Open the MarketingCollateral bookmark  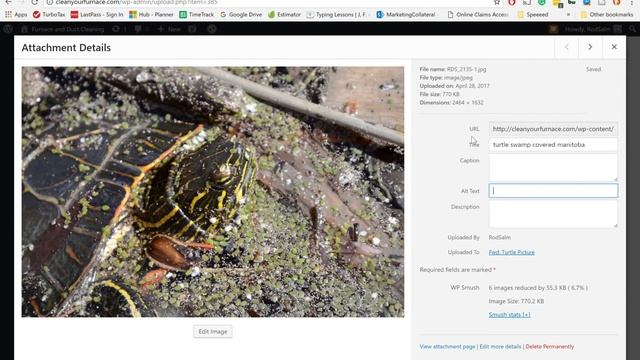(406, 14)
